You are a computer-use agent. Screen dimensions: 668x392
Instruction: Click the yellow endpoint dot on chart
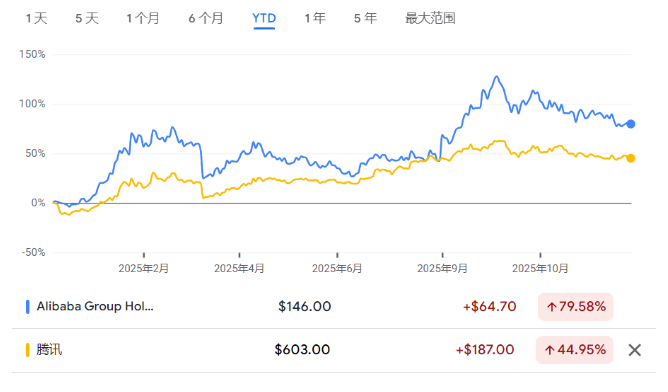point(631,159)
